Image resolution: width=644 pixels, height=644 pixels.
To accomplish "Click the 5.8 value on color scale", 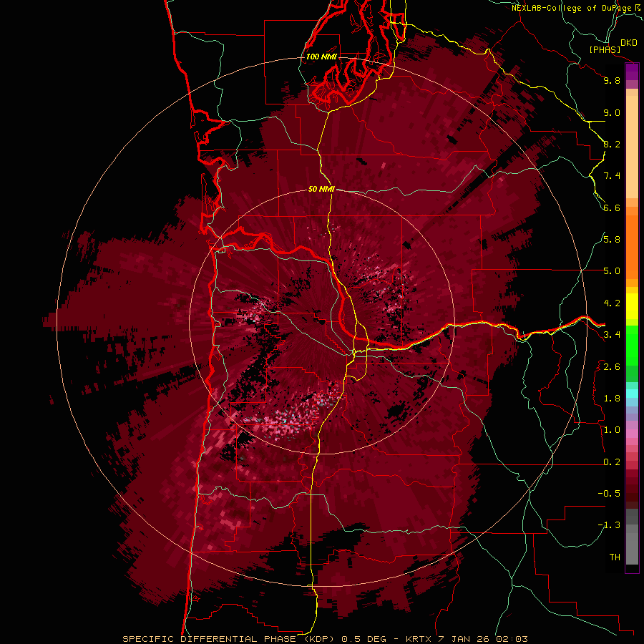I will pos(612,239).
